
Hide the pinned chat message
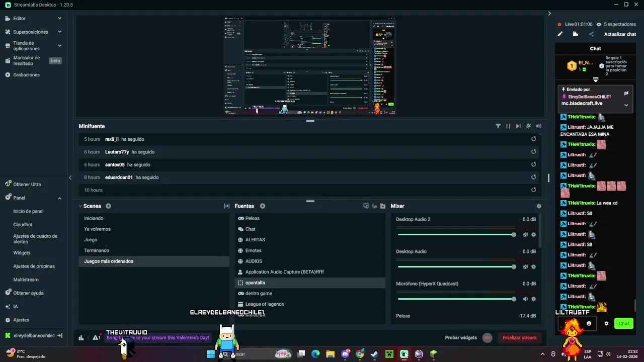click(x=626, y=94)
